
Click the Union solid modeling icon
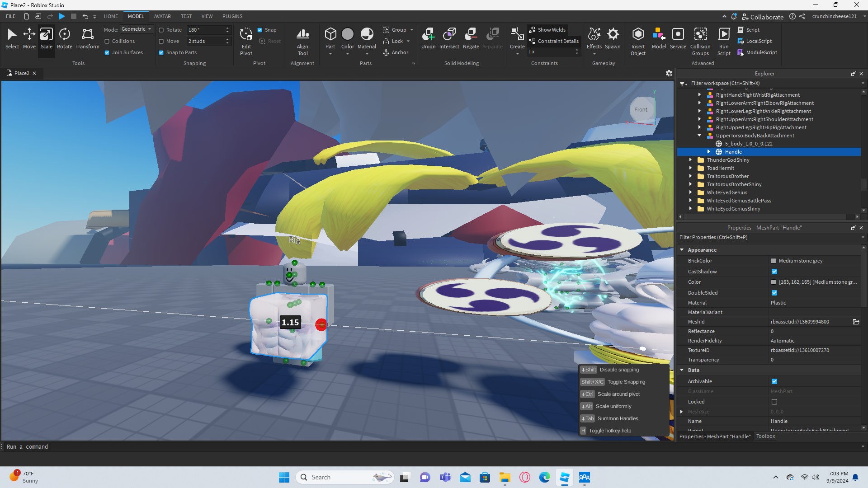428,38
